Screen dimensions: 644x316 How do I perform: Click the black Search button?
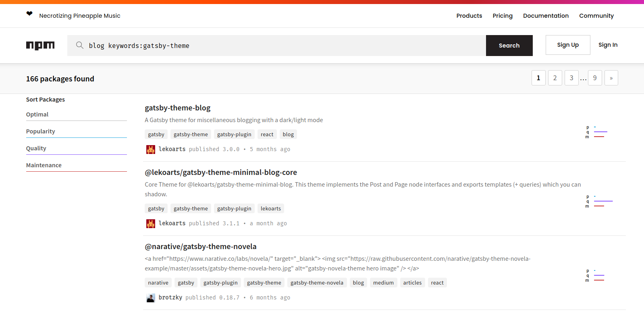(x=509, y=46)
